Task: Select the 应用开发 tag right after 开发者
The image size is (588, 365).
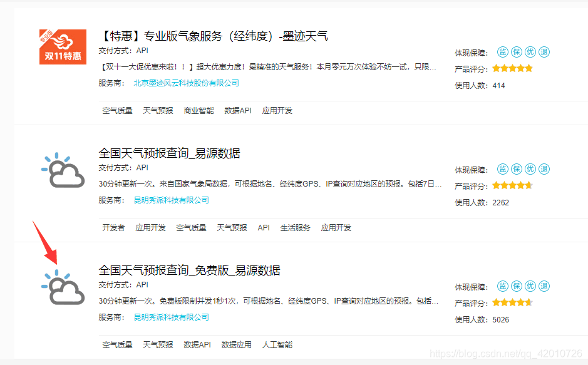Action: click(150, 227)
